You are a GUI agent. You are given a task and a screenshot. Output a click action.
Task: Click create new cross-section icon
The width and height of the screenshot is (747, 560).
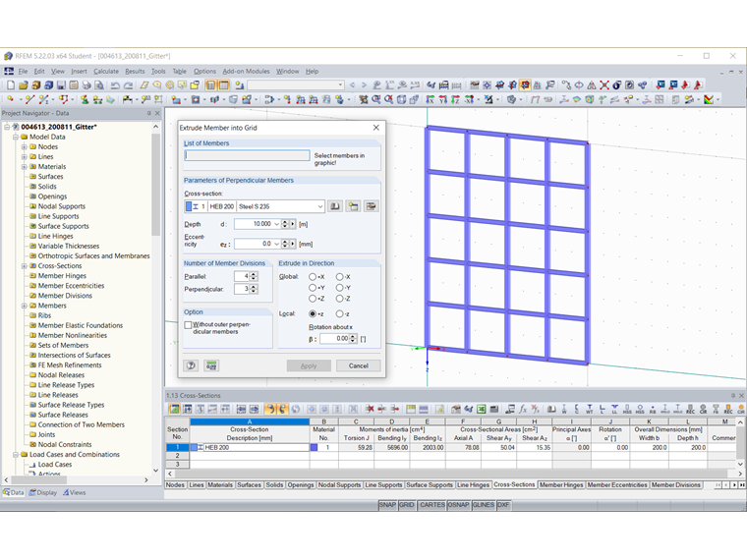(353, 206)
